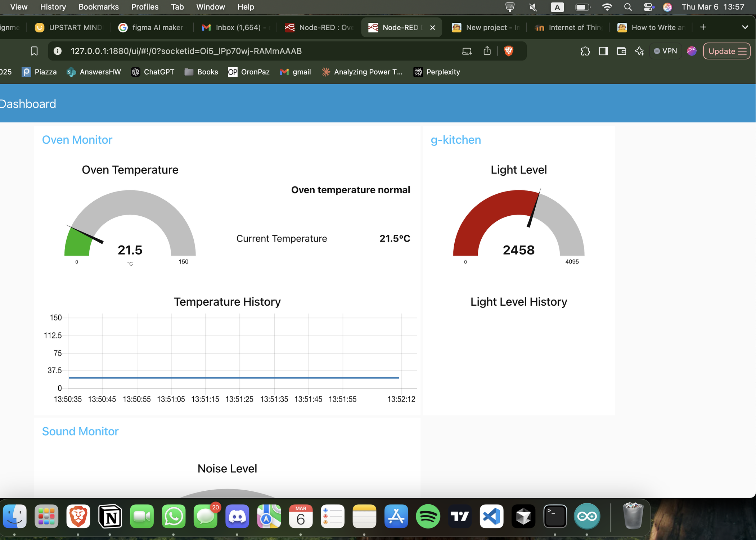Click the share page icon in toolbar
This screenshot has width=756, height=540.
tap(487, 51)
